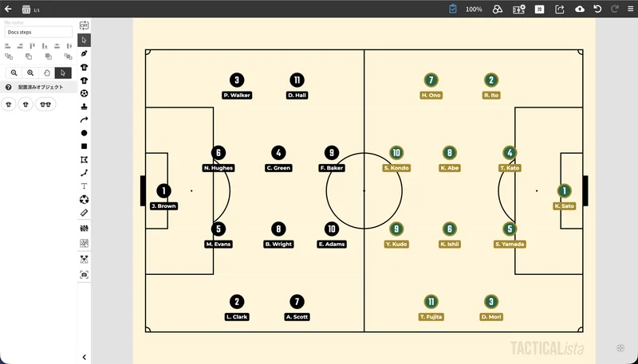The image size is (638, 364).
Task: Click the camera screenshot capture icon
Action: tap(84, 275)
